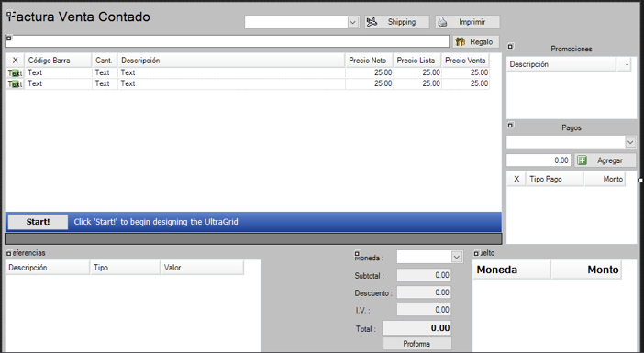Screen dimensions: 644x353
Task: Click the Factura Venta Contado title label
Action: coord(78,17)
